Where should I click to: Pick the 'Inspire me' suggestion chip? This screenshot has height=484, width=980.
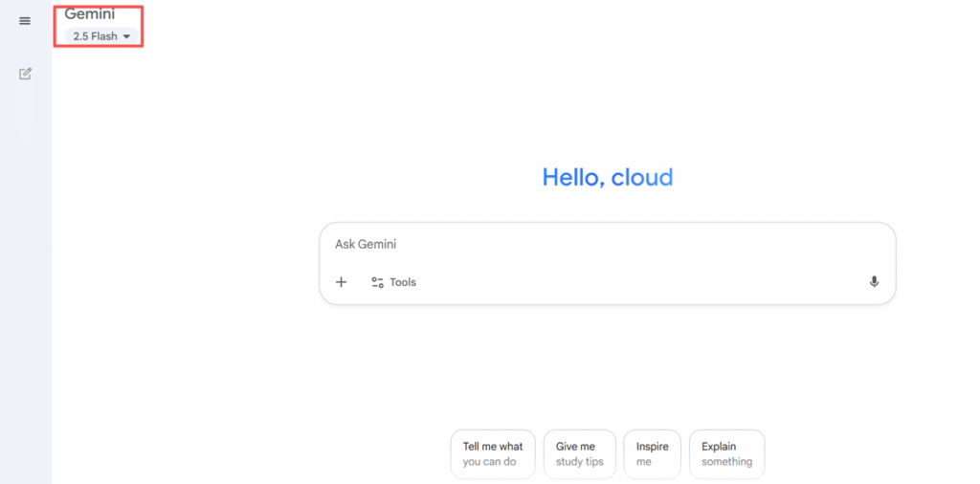tap(652, 454)
